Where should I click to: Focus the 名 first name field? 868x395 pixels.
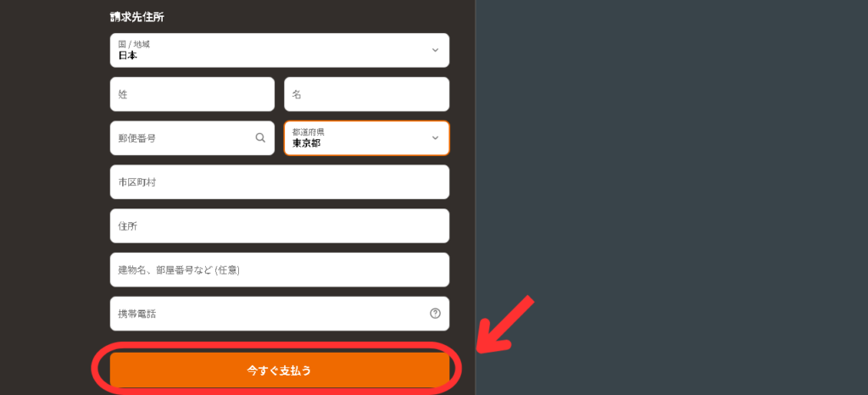pos(366,94)
